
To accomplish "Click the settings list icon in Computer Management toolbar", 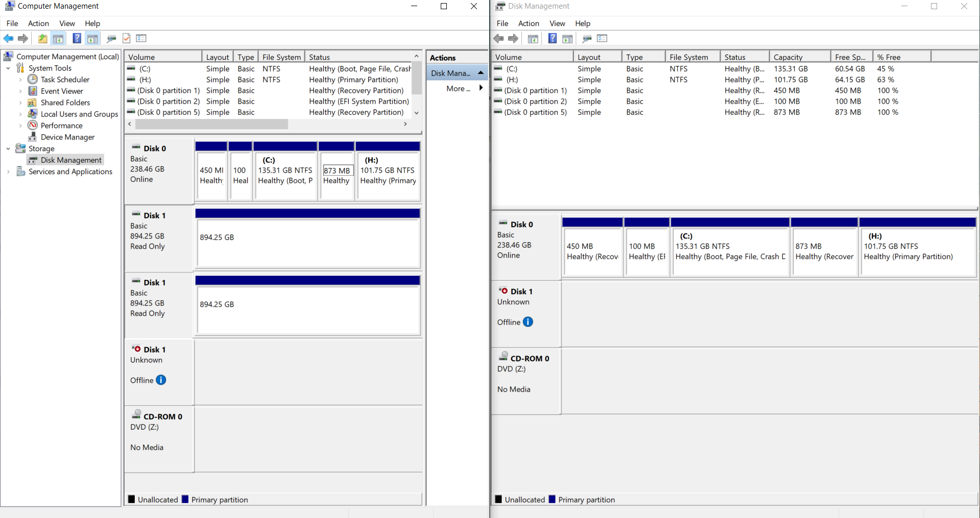I will point(141,38).
